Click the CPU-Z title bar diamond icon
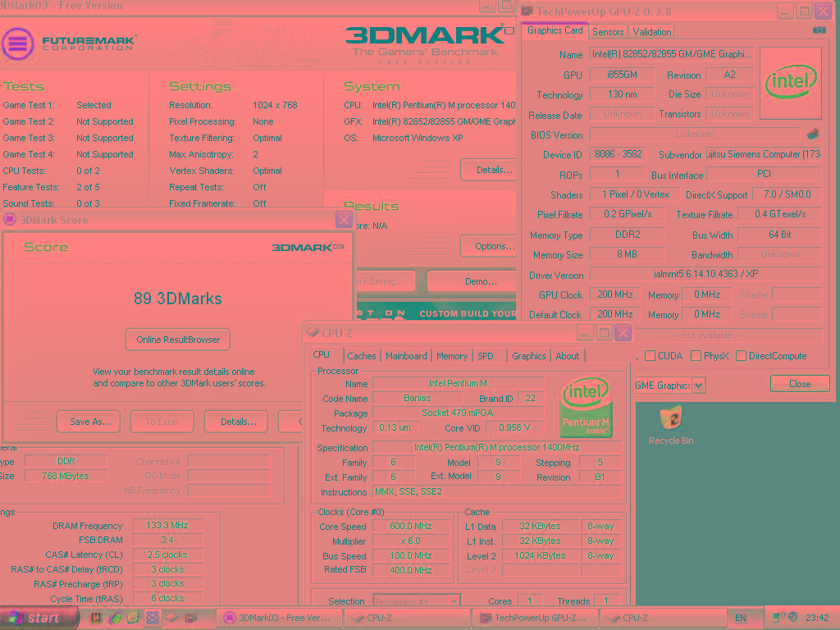The image size is (840, 630). point(313,333)
